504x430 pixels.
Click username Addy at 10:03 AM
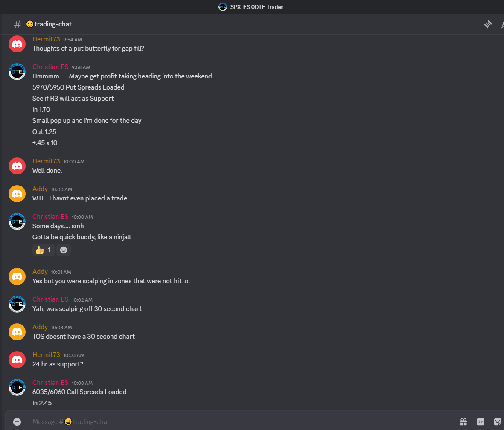[40, 327]
